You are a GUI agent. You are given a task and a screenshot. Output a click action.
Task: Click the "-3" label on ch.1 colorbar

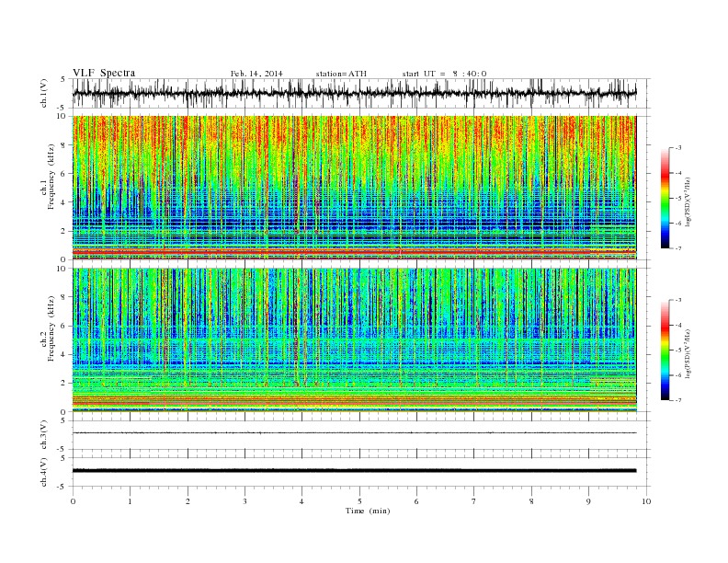[677, 148]
